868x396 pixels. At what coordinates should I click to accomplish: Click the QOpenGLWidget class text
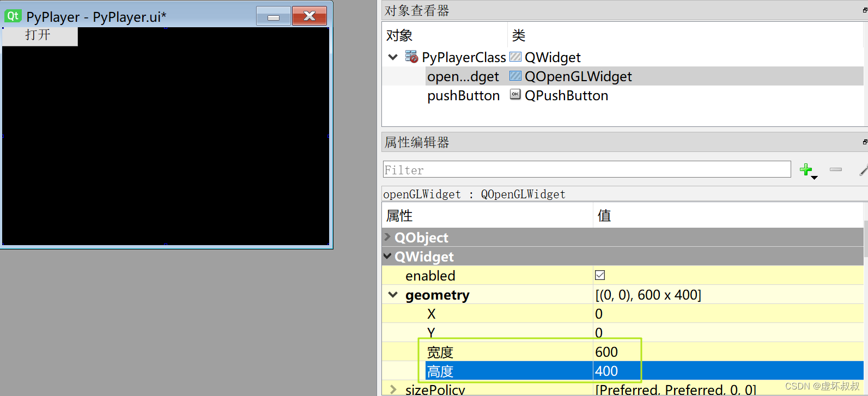click(x=578, y=76)
